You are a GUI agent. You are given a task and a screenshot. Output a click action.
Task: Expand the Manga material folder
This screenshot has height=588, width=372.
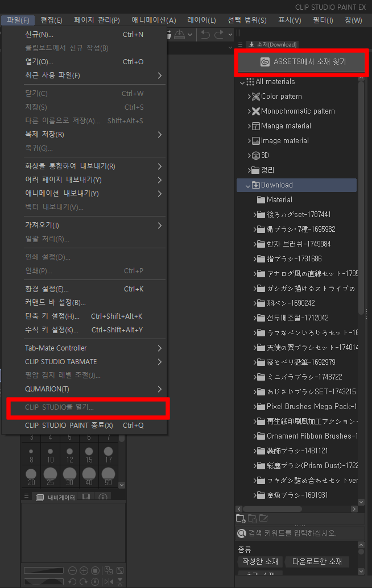click(x=249, y=126)
